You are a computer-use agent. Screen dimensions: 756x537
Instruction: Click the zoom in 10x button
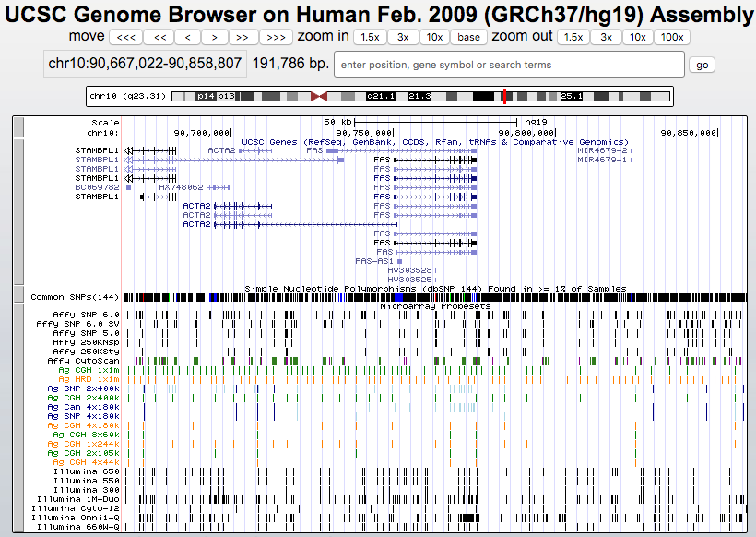coord(433,37)
